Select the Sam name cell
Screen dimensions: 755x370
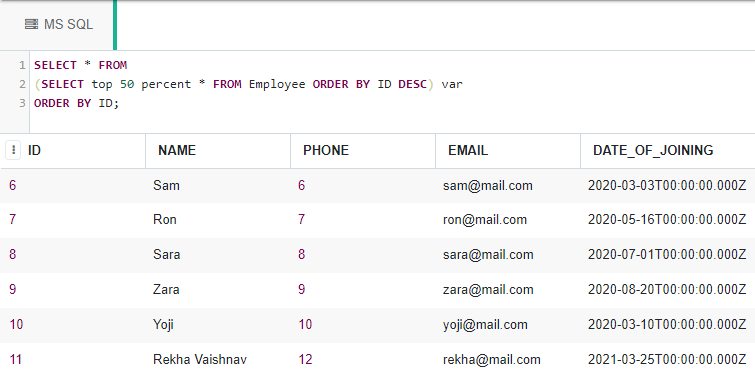[218, 185]
